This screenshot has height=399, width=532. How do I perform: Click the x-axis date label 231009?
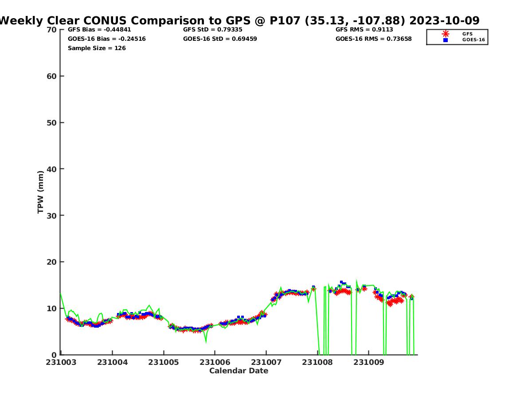pos(369,362)
